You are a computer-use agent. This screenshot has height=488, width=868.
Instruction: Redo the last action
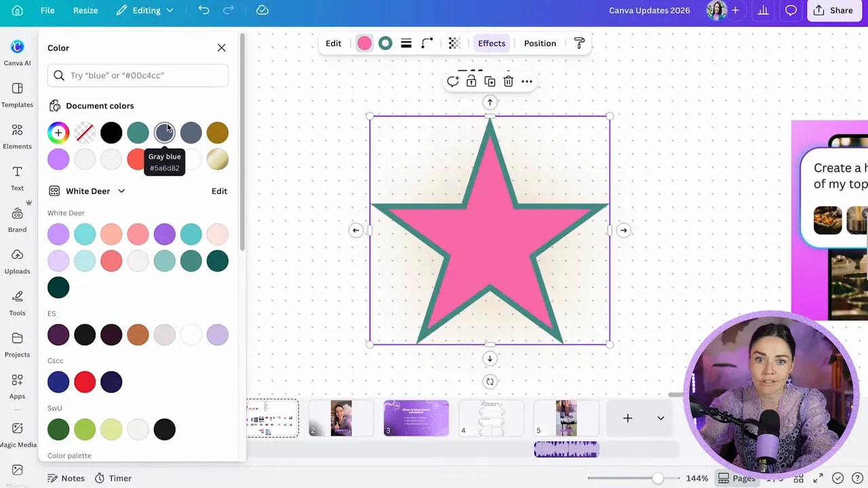tap(229, 10)
